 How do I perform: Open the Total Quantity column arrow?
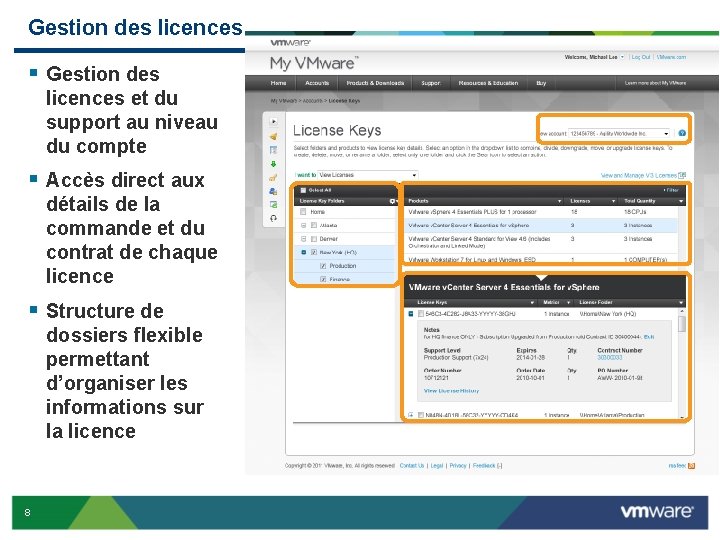pos(681,201)
